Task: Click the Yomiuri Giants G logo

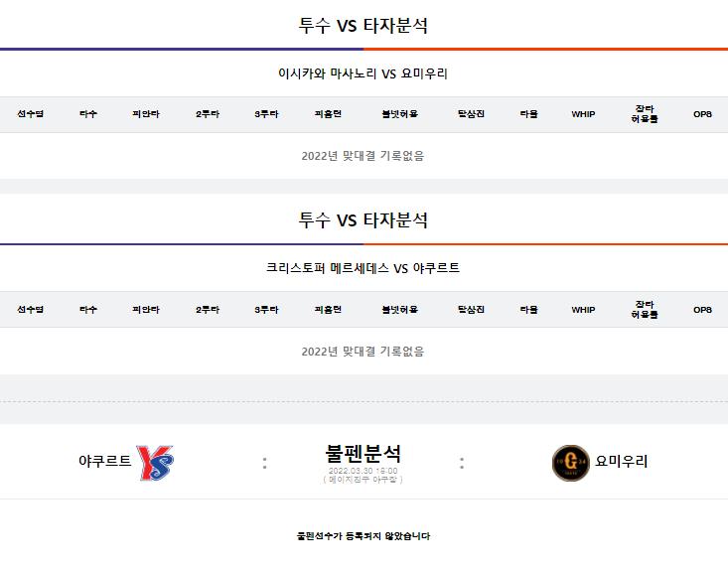Action: pos(571,463)
